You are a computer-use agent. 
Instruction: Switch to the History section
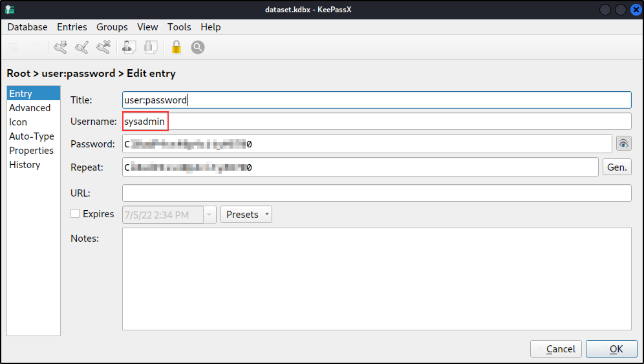coord(34,164)
